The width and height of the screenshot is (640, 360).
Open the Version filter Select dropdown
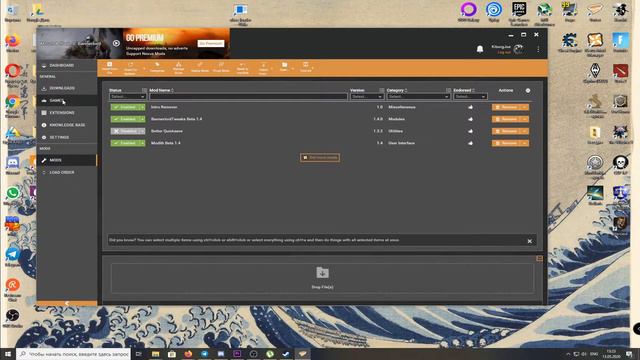[x=367, y=97]
